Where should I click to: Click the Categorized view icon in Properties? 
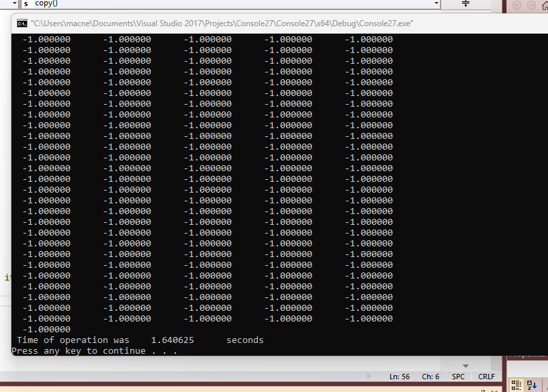pos(516,385)
